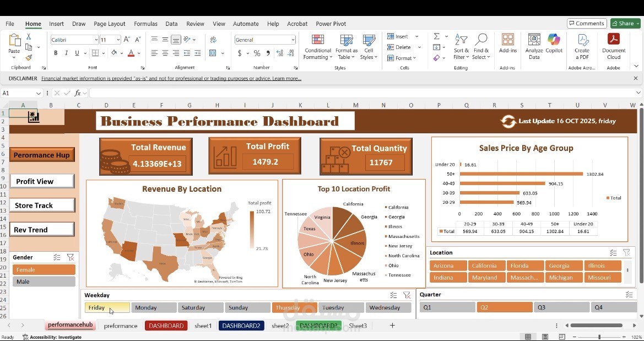Toggle Male in the Gender slicer
Image resolution: width=644 pixels, height=341 pixels.
coord(44,281)
